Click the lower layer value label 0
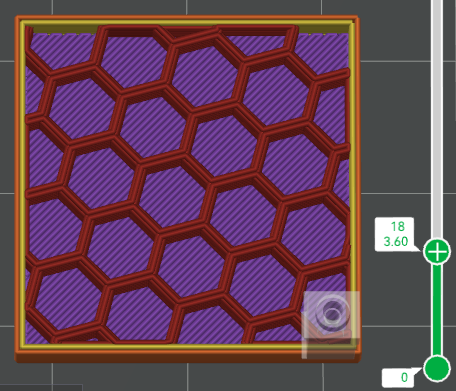 (398, 377)
